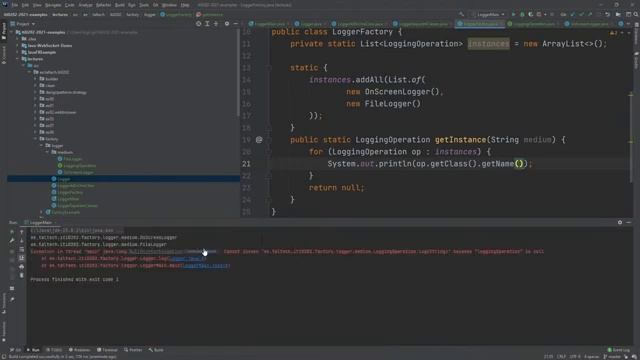Click the master Git branch widget in status bar
The image size is (640, 360).
tap(612, 357)
